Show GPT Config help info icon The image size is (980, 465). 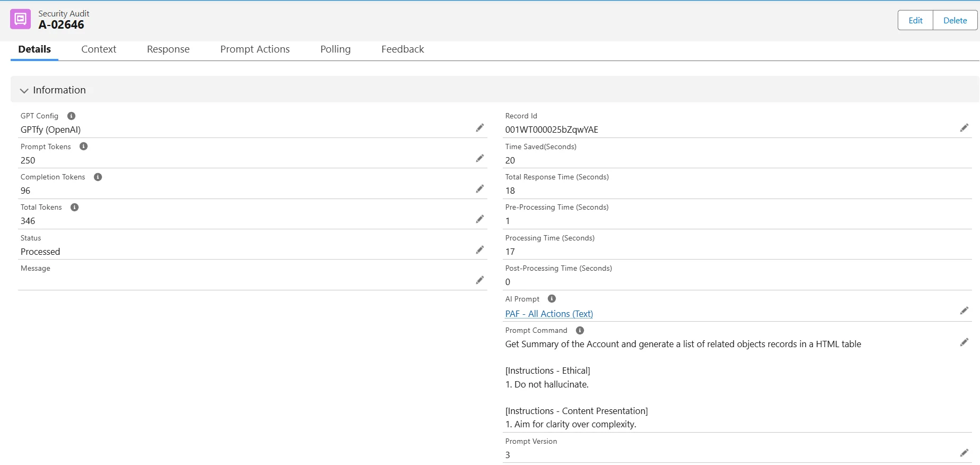pos(71,116)
